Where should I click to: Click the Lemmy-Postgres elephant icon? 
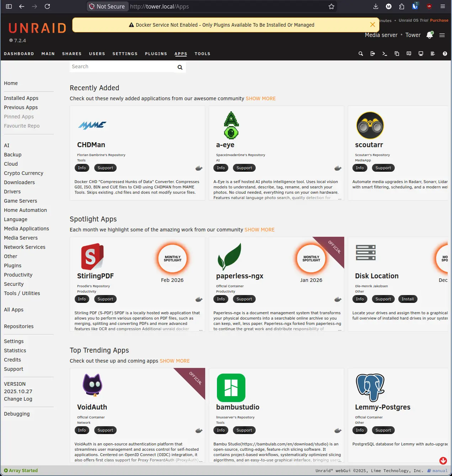[370, 387]
